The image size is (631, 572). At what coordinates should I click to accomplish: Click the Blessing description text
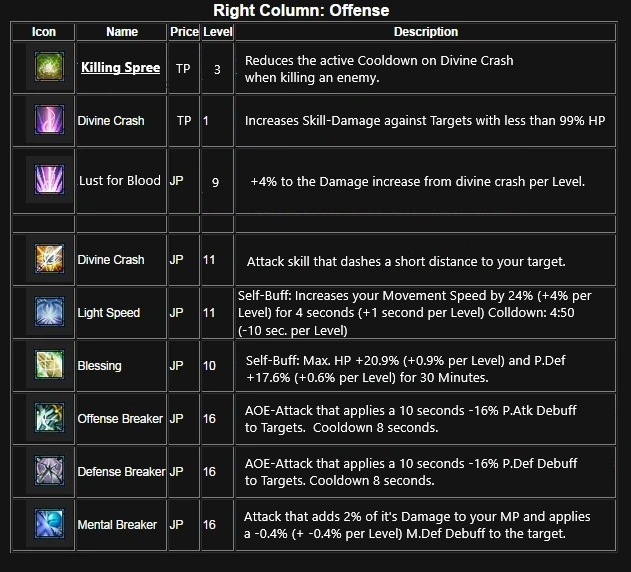[x=406, y=369]
